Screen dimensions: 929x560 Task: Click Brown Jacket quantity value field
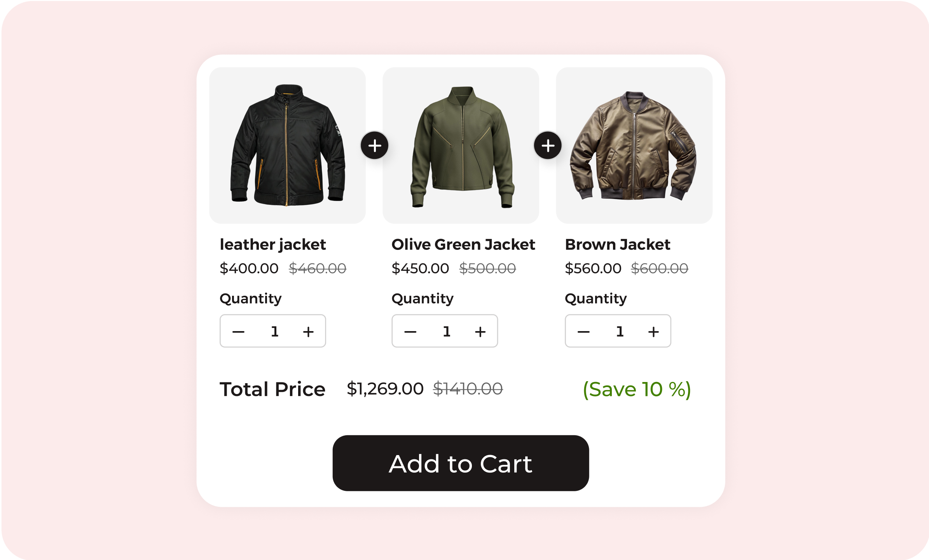coord(620,331)
